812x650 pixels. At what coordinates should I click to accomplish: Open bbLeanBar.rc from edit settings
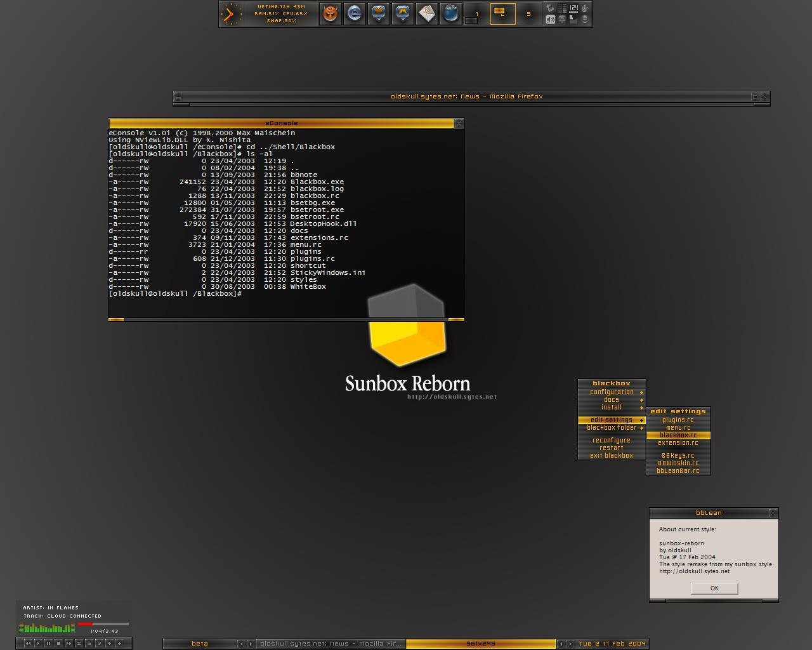[678, 471]
